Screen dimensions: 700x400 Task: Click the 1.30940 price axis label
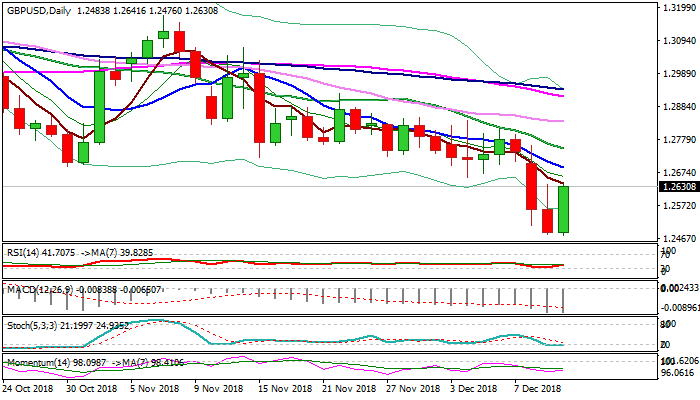click(x=678, y=41)
